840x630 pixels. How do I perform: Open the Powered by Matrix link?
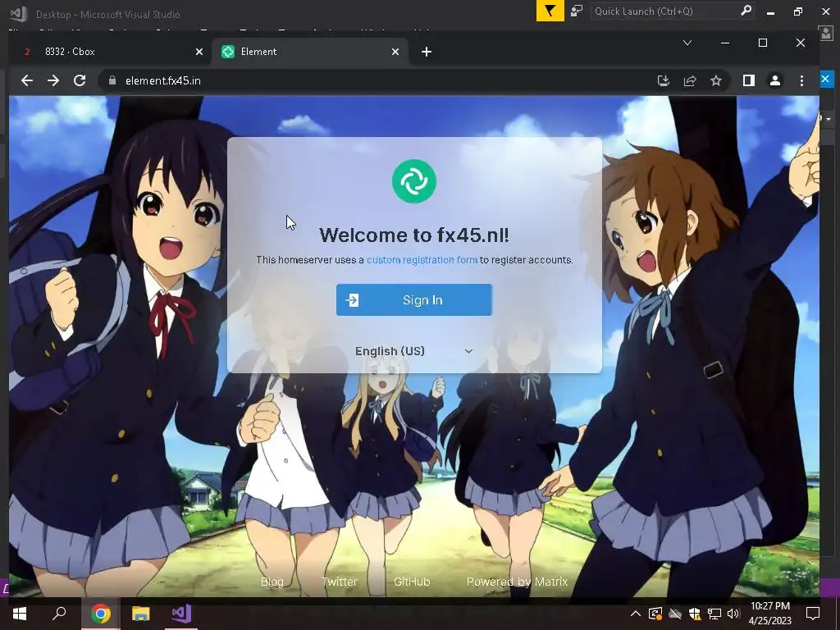(517, 582)
